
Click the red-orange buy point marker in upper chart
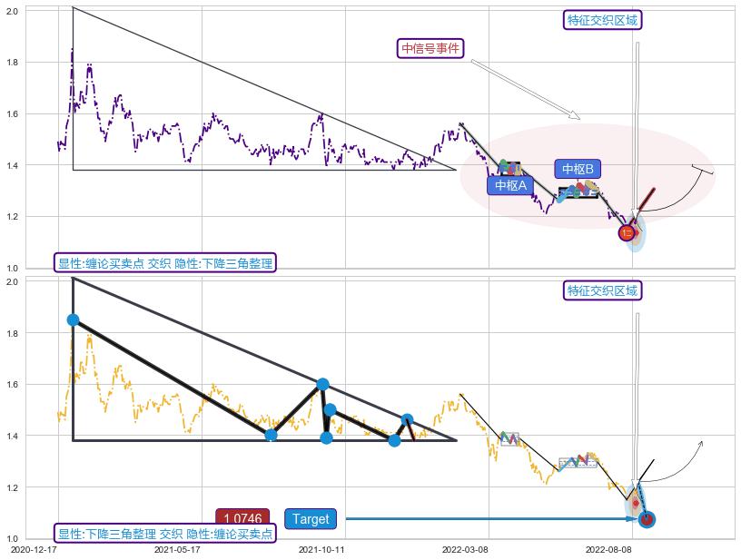pyautogui.click(x=627, y=232)
